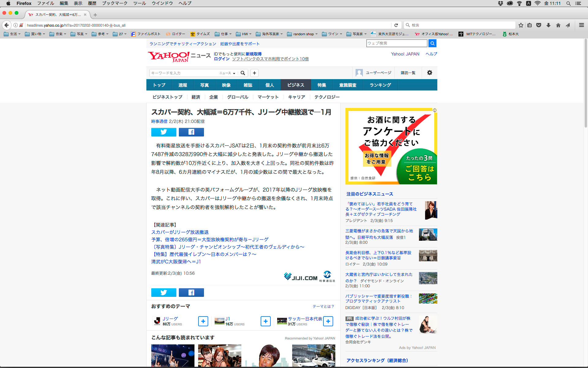
Task: Click the キーワードを入力 search field
Action: [184, 73]
